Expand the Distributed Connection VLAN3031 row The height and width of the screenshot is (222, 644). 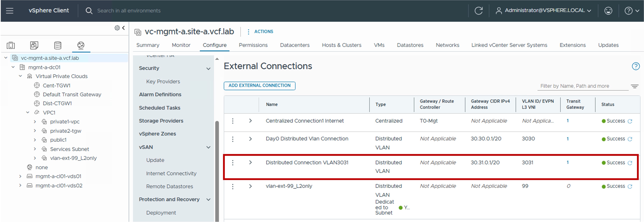click(x=250, y=163)
